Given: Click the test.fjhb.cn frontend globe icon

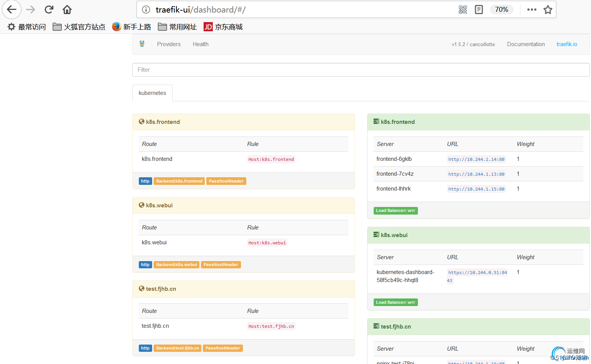Looking at the screenshot, I should [141, 289].
